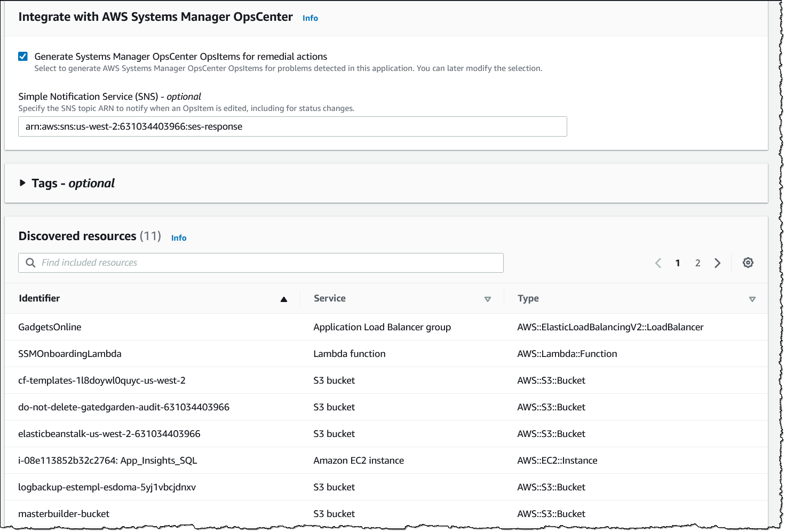Open the Service column sort arrow
This screenshot has height=532, width=786.
coord(488,299)
